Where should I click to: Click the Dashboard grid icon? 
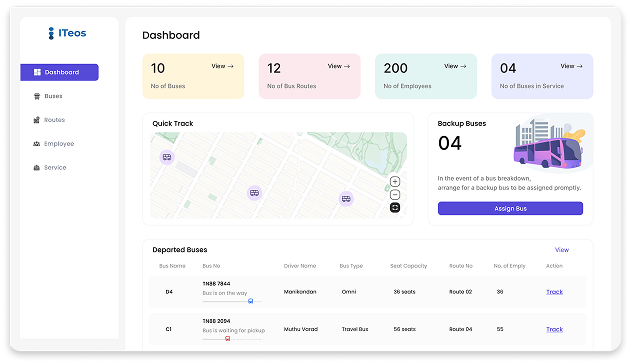37,72
